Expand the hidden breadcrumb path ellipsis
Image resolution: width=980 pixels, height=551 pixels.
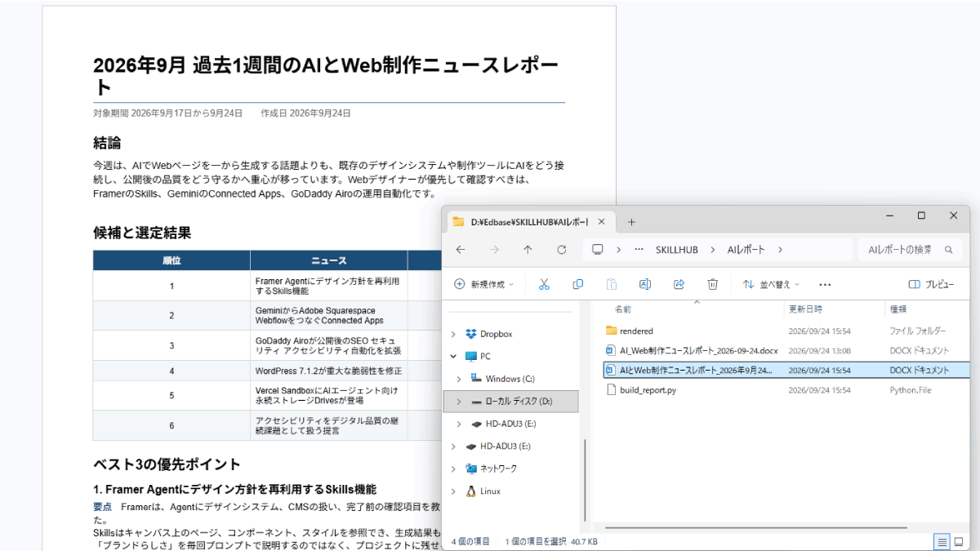point(639,250)
